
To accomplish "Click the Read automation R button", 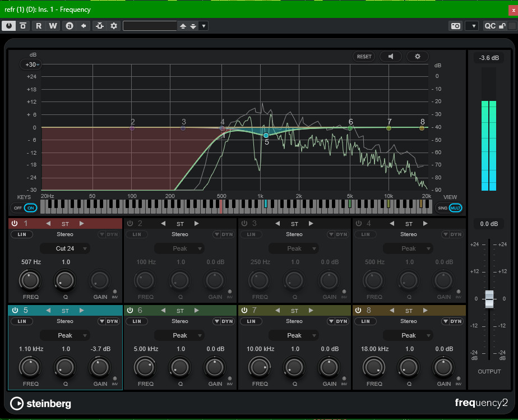I will point(39,26).
